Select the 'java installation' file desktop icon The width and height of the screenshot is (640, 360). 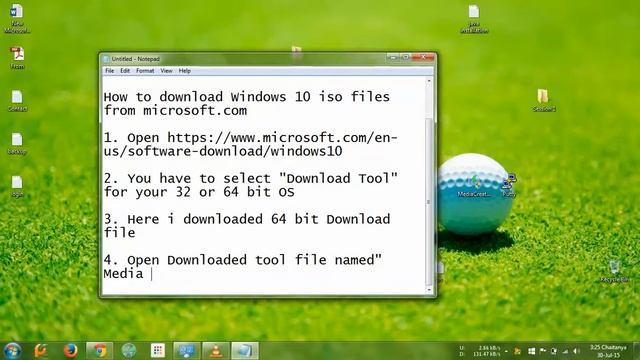(x=474, y=19)
